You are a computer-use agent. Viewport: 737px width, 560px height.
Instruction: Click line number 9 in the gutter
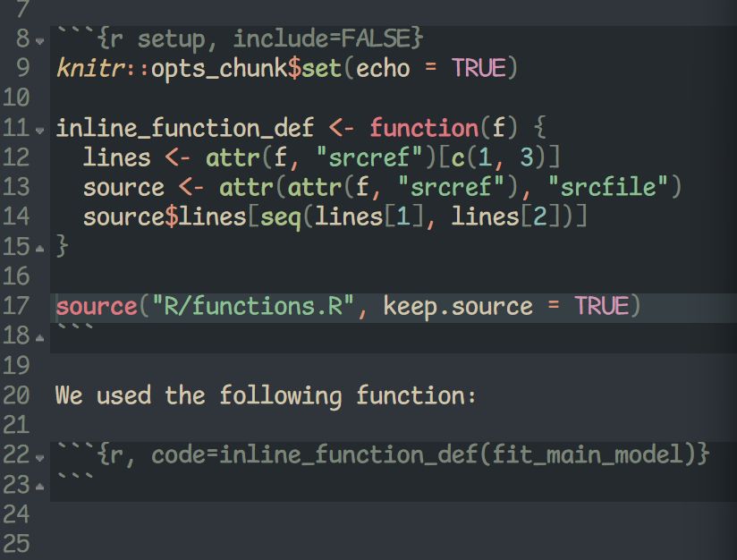click(x=23, y=68)
